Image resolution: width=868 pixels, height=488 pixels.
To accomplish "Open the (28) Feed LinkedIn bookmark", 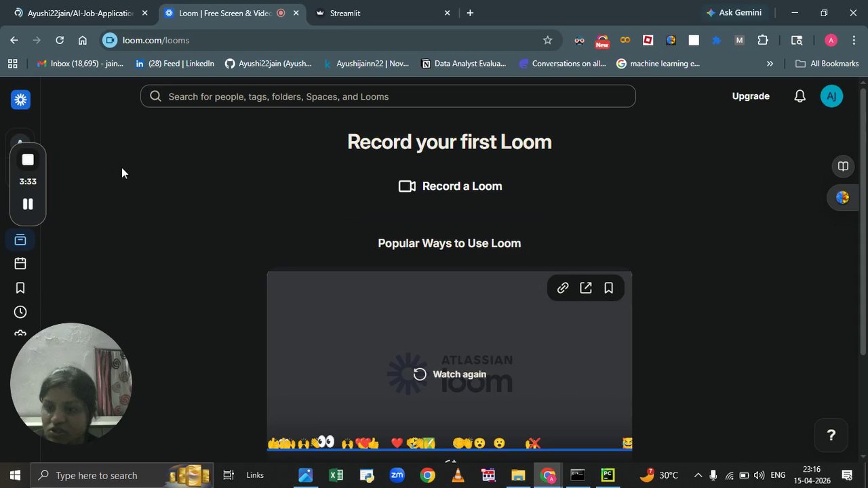I will point(175,64).
